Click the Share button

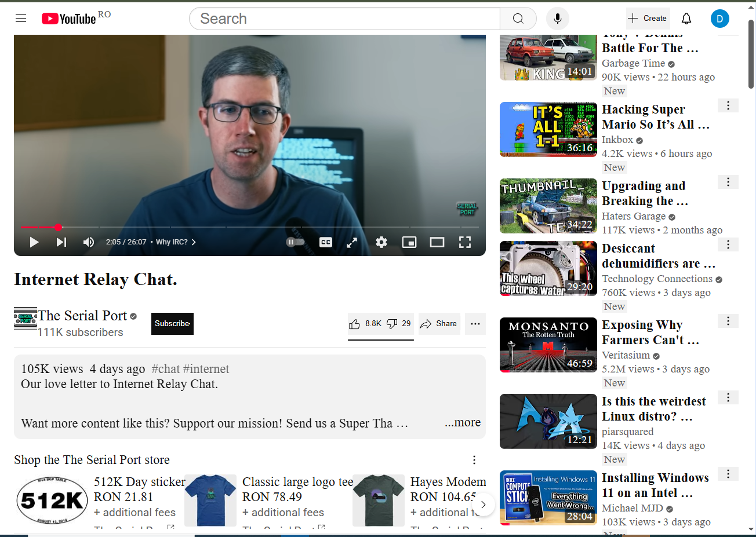439,324
